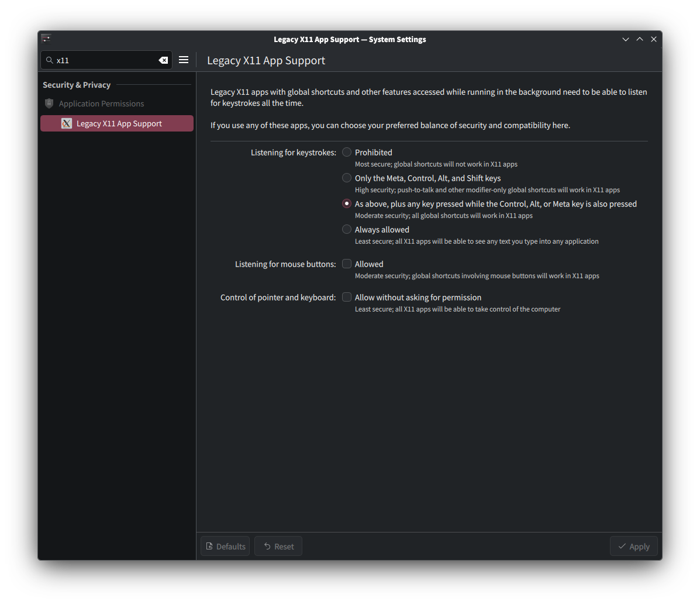The image size is (700, 605).
Task: Click 'Most secure; global shortcuts will not work' text
Action: coord(436,164)
